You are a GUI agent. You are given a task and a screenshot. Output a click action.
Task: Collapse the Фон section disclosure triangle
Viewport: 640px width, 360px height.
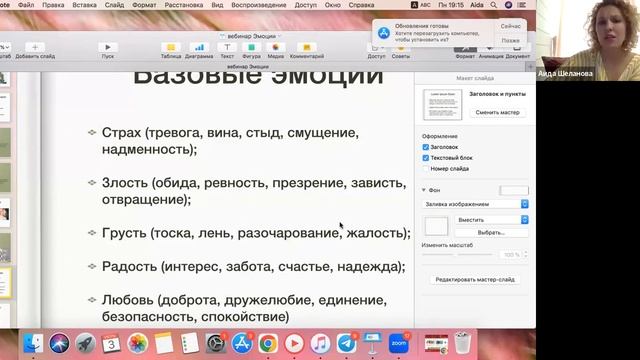[x=424, y=190]
